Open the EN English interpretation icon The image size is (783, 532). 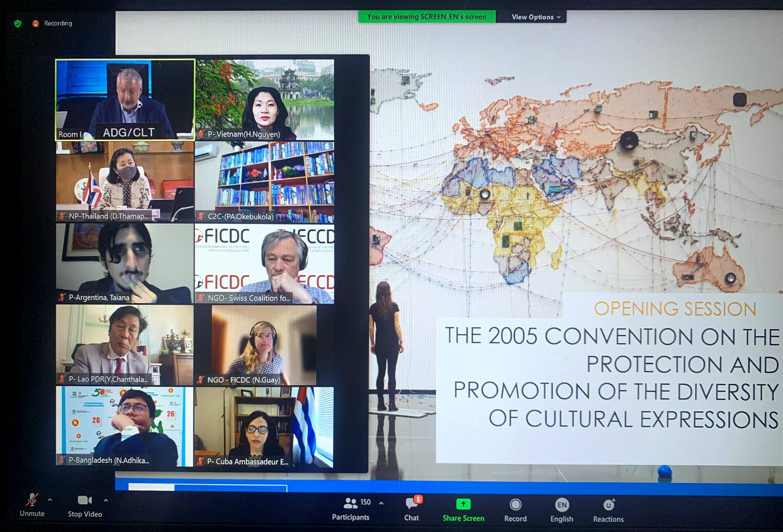[562, 505]
